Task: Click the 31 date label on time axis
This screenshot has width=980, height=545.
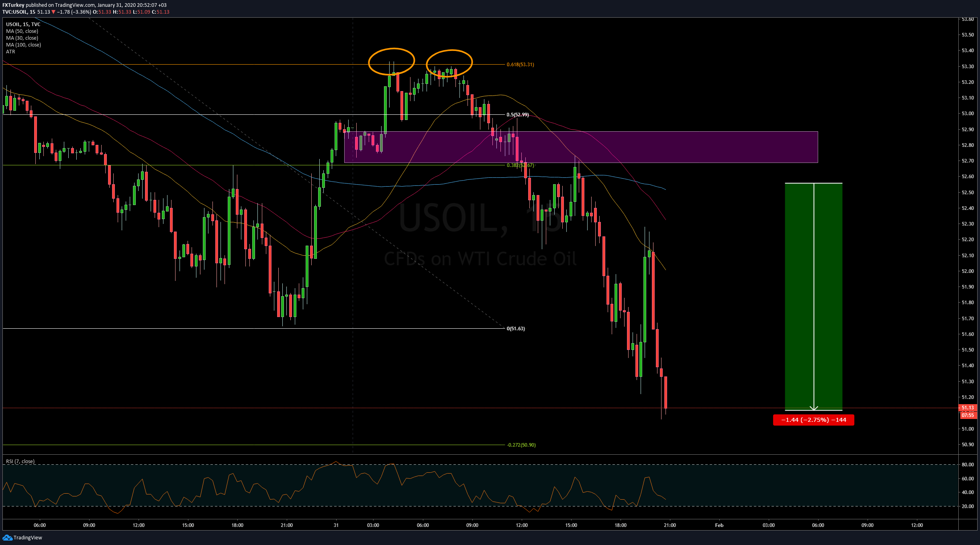Action: pyautogui.click(x=336, y=525)
